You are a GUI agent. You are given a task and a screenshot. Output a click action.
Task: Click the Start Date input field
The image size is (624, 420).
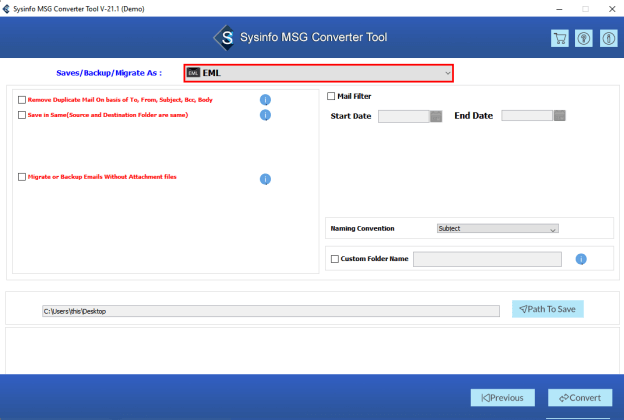(404, 116)
